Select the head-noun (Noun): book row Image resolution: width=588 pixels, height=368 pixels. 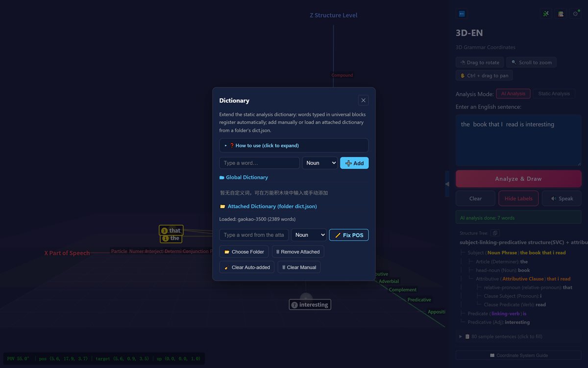503,270
